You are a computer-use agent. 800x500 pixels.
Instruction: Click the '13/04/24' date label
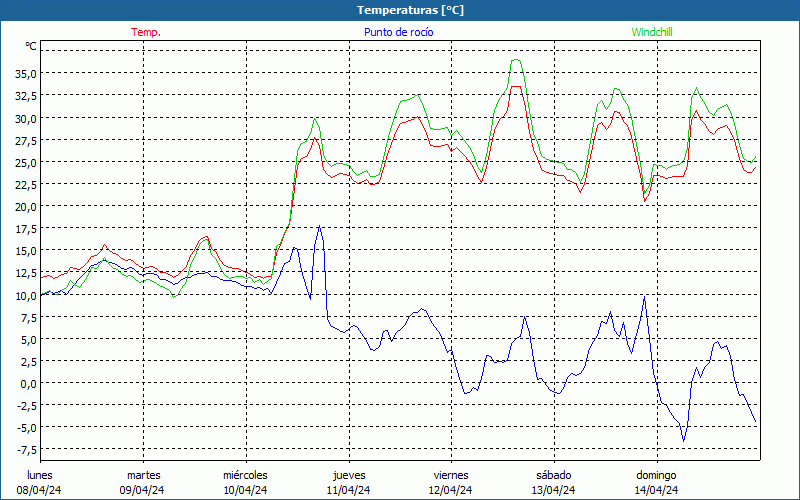point(554,490)
